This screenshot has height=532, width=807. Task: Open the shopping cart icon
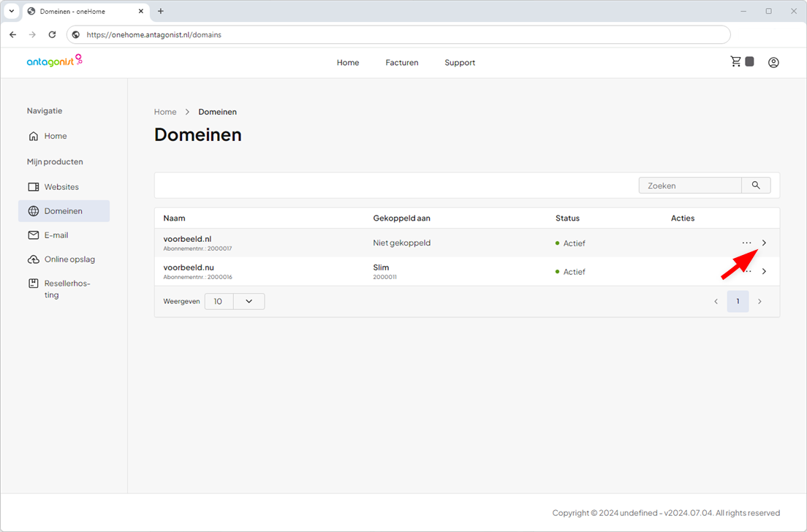[736, 61]
